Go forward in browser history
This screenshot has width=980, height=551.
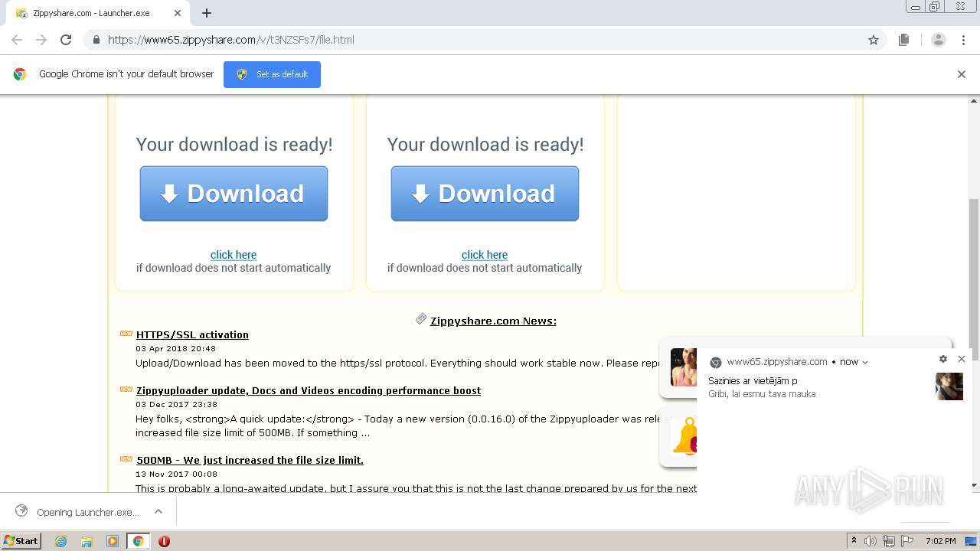(41, 40)
